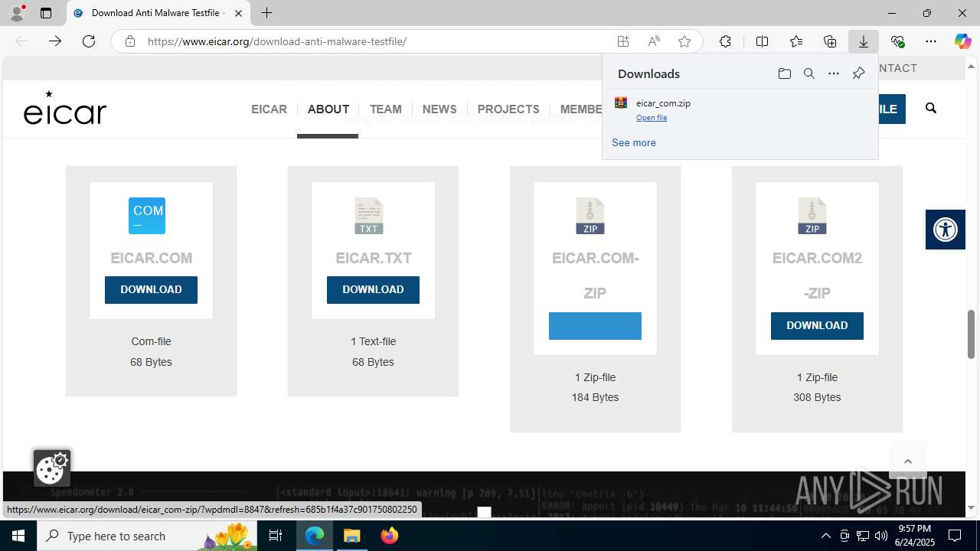Select the 68 Bytes text under EICAR.TXT

[373, 362]
